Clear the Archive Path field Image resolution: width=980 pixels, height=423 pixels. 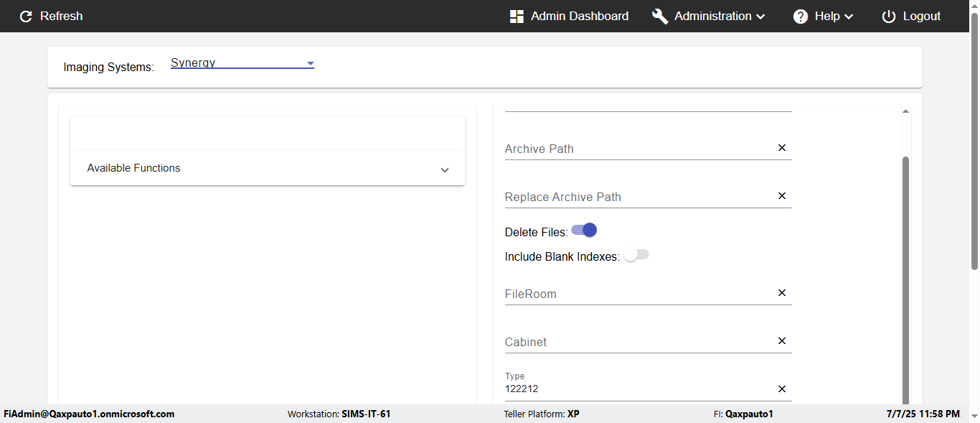pos(782,148)
